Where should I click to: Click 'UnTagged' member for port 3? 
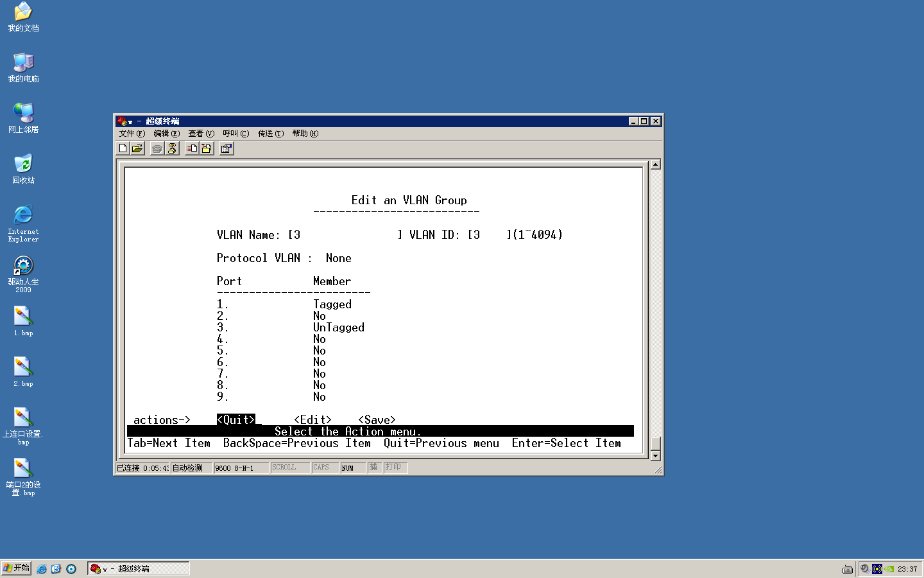(339, 328)
